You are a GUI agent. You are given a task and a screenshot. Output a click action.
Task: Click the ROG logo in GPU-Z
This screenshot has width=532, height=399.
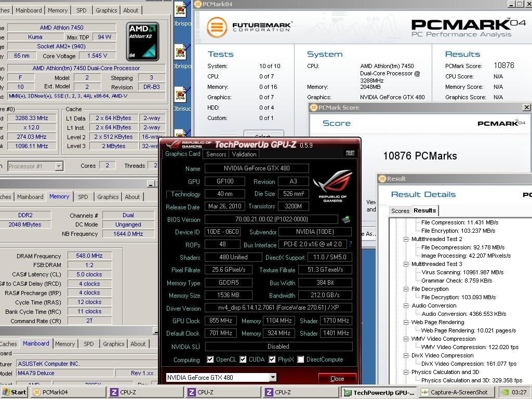coord(332,186)
